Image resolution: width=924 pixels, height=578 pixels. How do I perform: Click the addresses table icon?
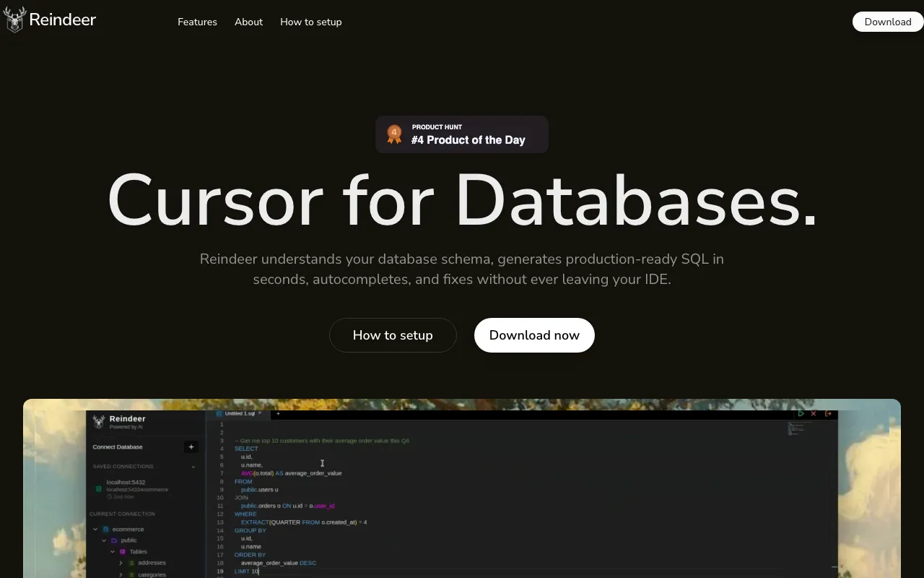click(x=131, y=563)
